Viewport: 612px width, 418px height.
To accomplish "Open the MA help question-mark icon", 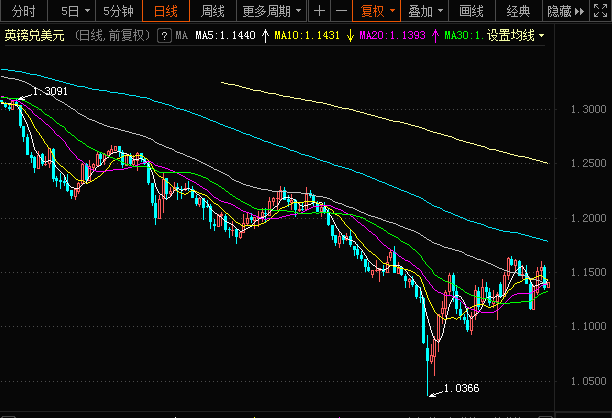I will click(x=164, y=36).
